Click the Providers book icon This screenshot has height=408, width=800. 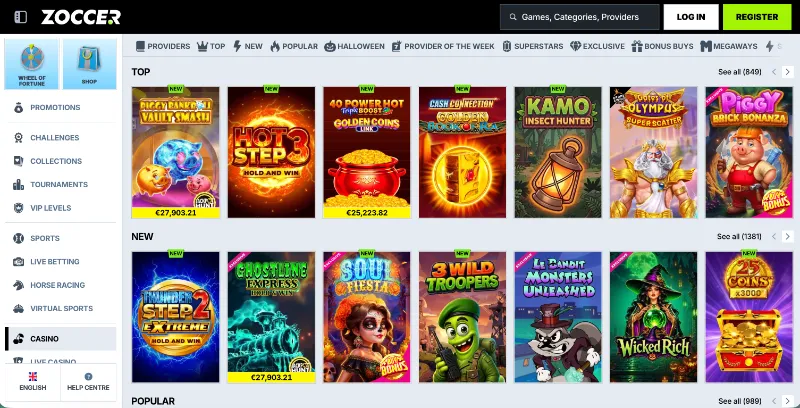[140, 46]
